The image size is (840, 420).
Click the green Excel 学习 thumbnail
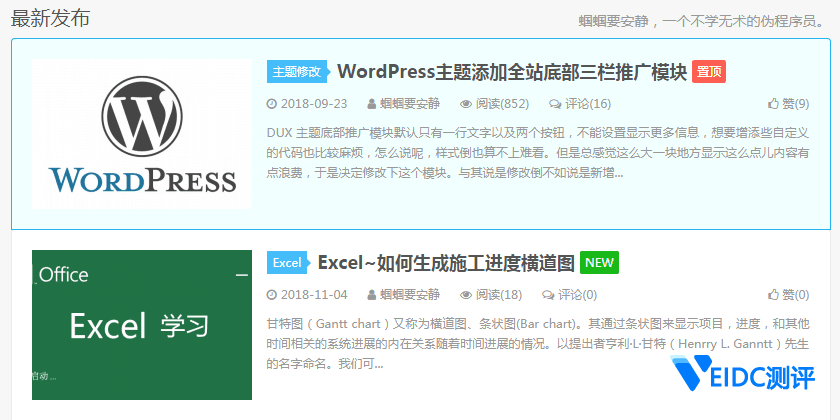click(141, 324)
